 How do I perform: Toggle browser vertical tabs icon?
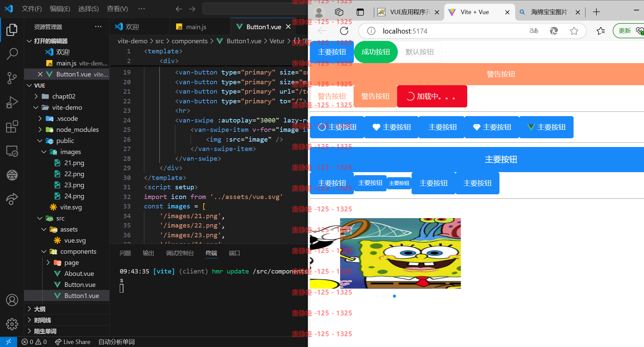(360, 12)
